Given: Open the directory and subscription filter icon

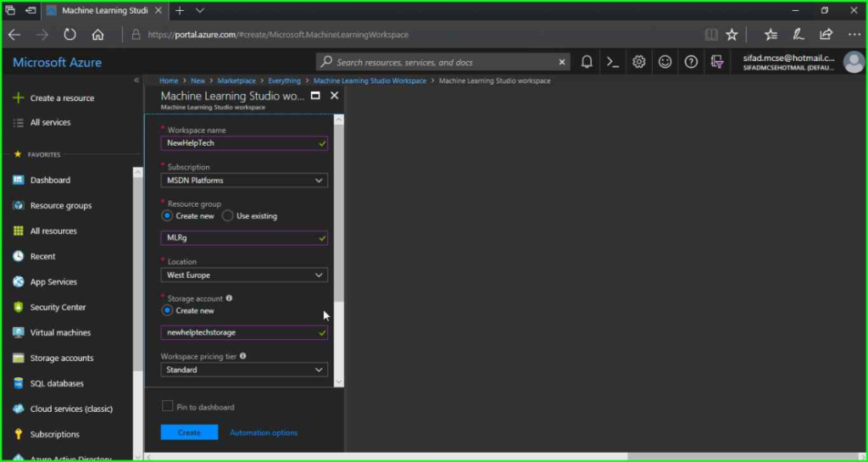Looking at the screenshot, I should point(717,62).
